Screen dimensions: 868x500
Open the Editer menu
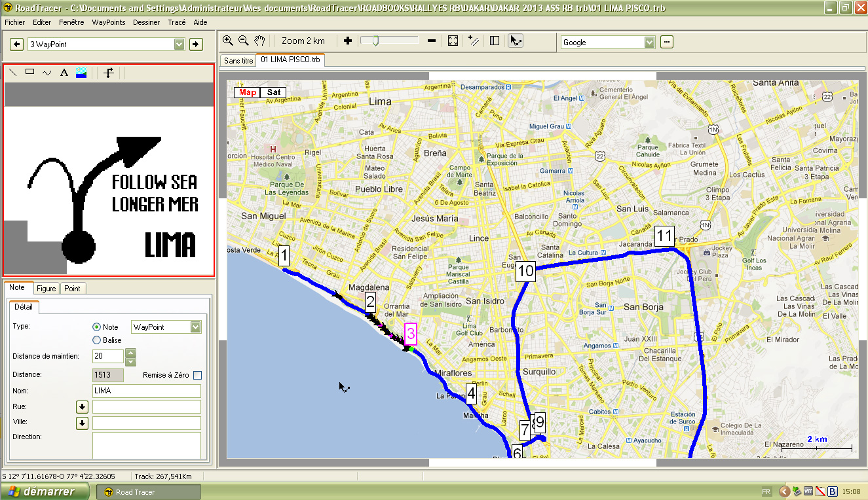(x=42, y=22)
